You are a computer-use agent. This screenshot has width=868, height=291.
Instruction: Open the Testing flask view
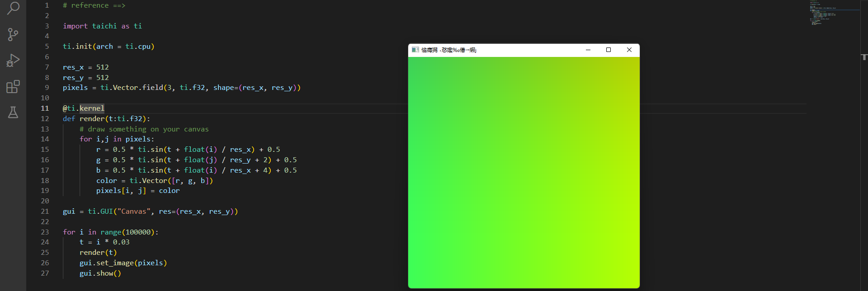coord(13,113)
